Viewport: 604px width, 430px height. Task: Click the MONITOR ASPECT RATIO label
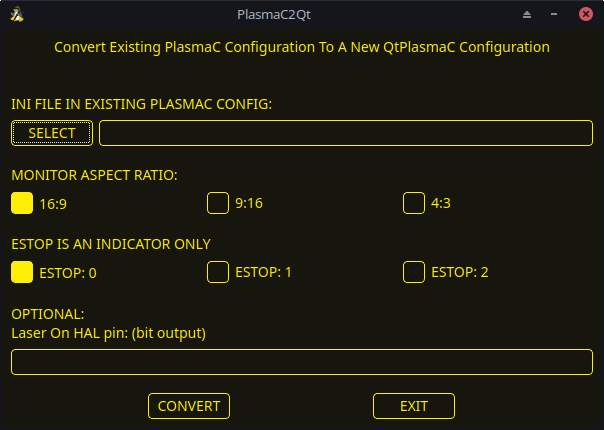[94, 175]
